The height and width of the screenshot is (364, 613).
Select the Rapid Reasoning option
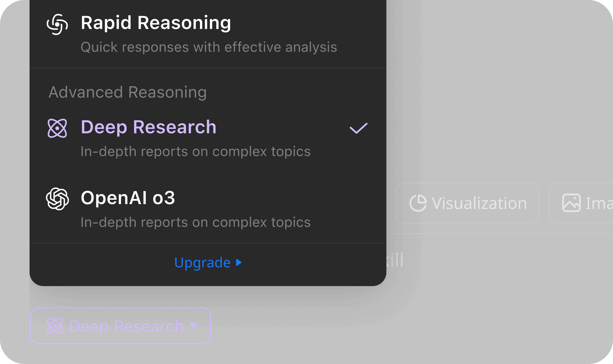click(156, 23)
